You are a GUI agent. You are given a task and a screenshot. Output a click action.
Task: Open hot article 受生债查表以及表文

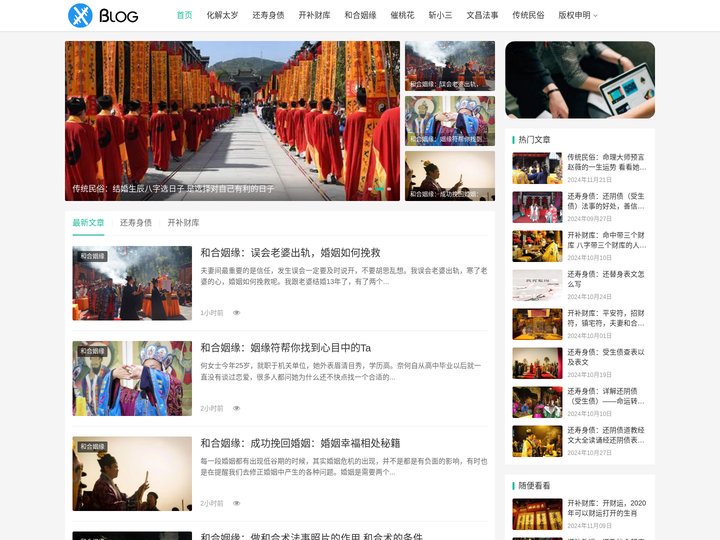607,357
